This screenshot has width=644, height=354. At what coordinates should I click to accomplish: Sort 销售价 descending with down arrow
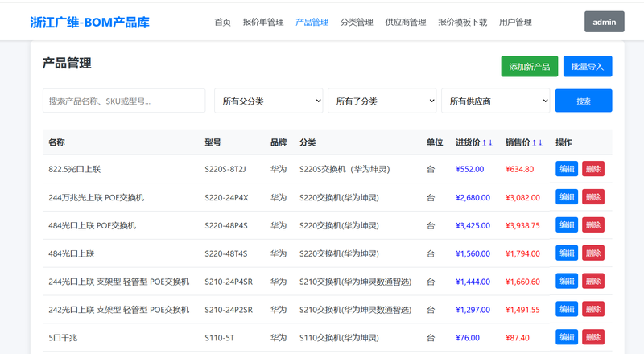pos(540,142)
